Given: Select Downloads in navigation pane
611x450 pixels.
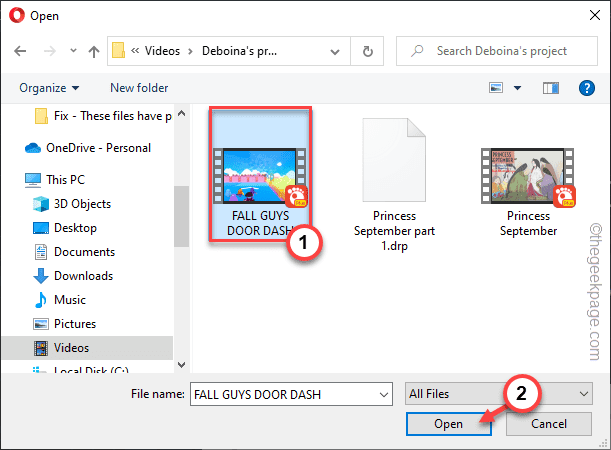Looking at the screenshot, I should [83, 276].
